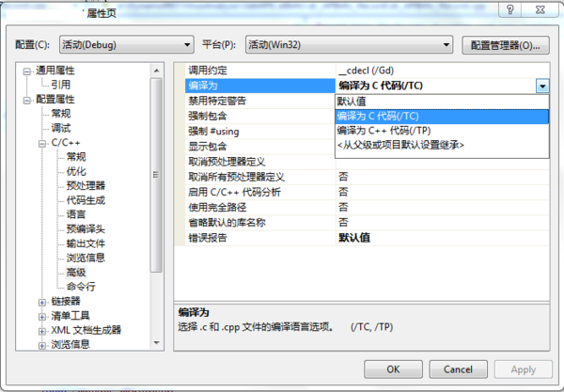Click the tree scrollbar down arrow
The width and height of the screenshot is (564, 392).
point(156,343)
